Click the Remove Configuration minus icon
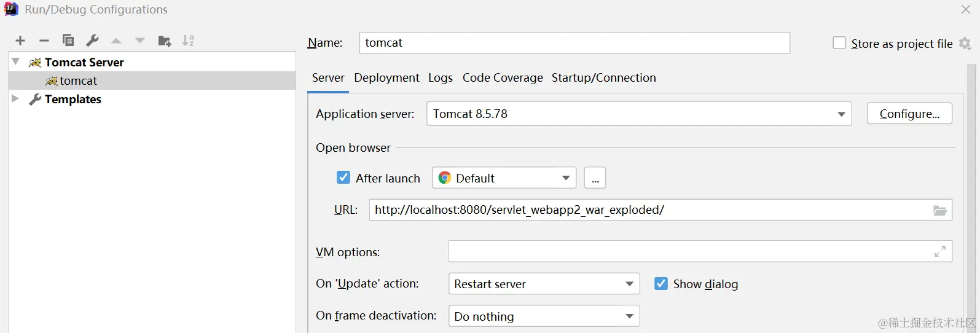 pyautogui.click(x=44, y=41)
